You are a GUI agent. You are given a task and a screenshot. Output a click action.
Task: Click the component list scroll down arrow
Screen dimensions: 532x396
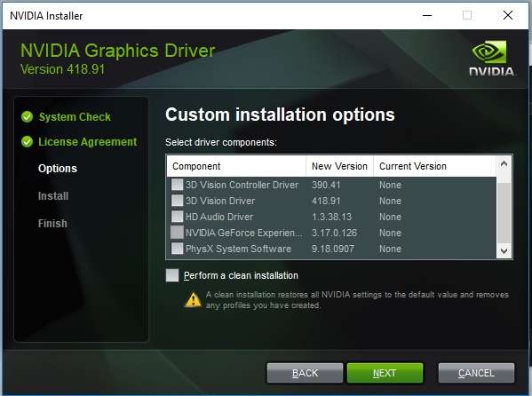504,251
